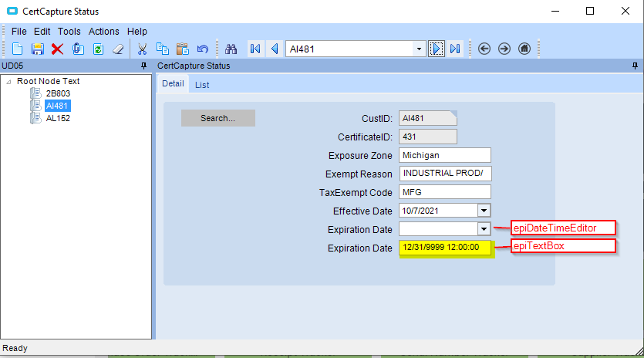Minimize the CertCapture Status window
Screen dimensions: 644x358
tap(555, 11)
